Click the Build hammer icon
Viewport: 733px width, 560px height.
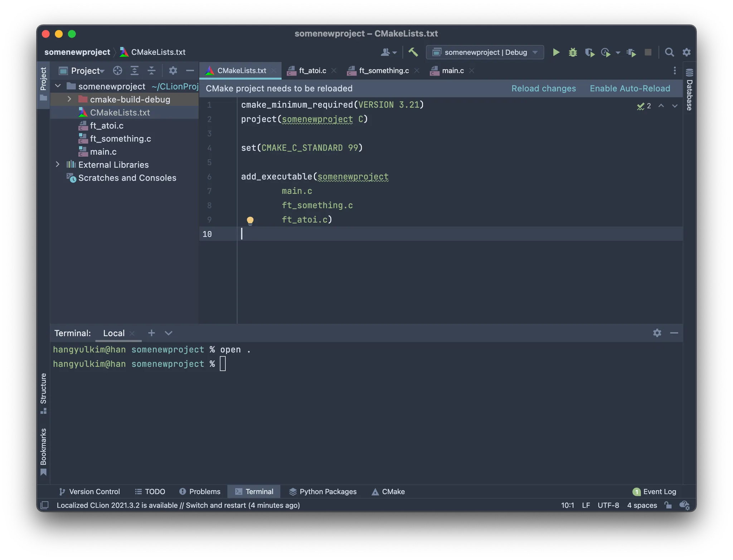tap(413, 52)
